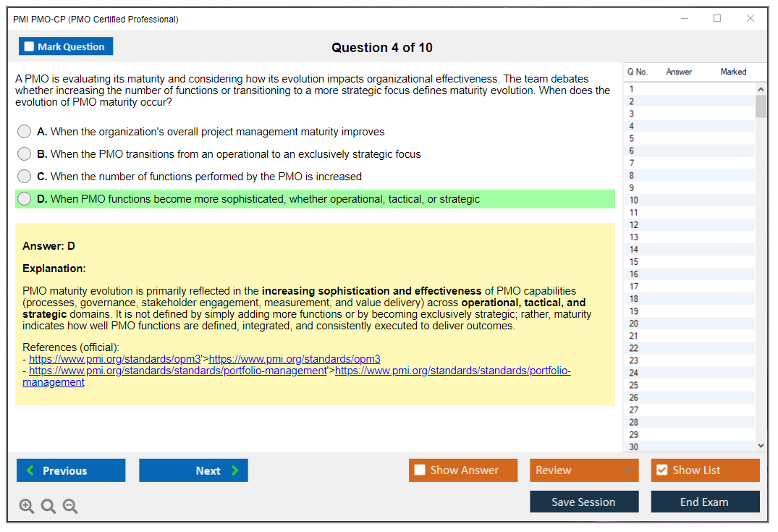
Task: Enable the Mark Question checkbox
Action: [28, 46]
